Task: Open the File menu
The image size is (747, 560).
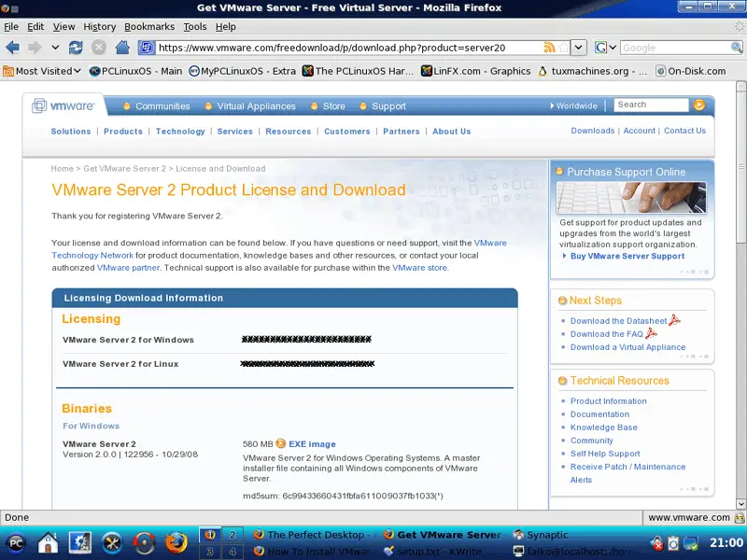Action: pos(11,27)
